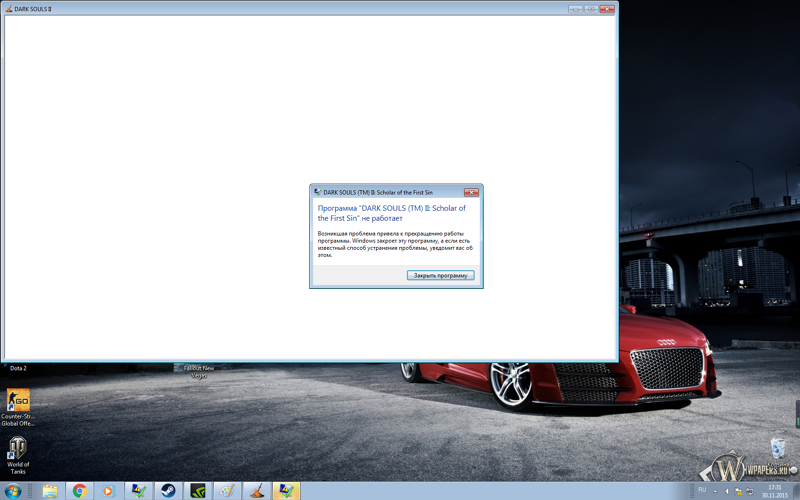Open the Recycle Bin on desktop
This screenshot has height=500, width=800.
(778, 448)
